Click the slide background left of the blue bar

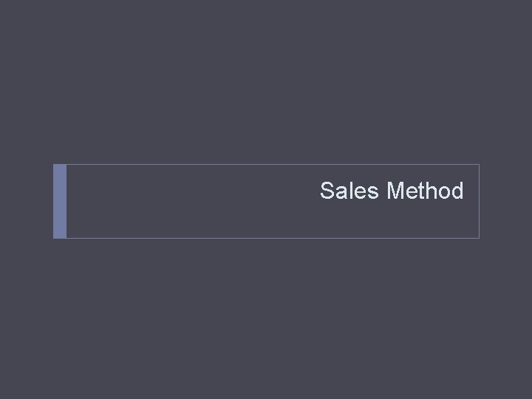point(27,201)
